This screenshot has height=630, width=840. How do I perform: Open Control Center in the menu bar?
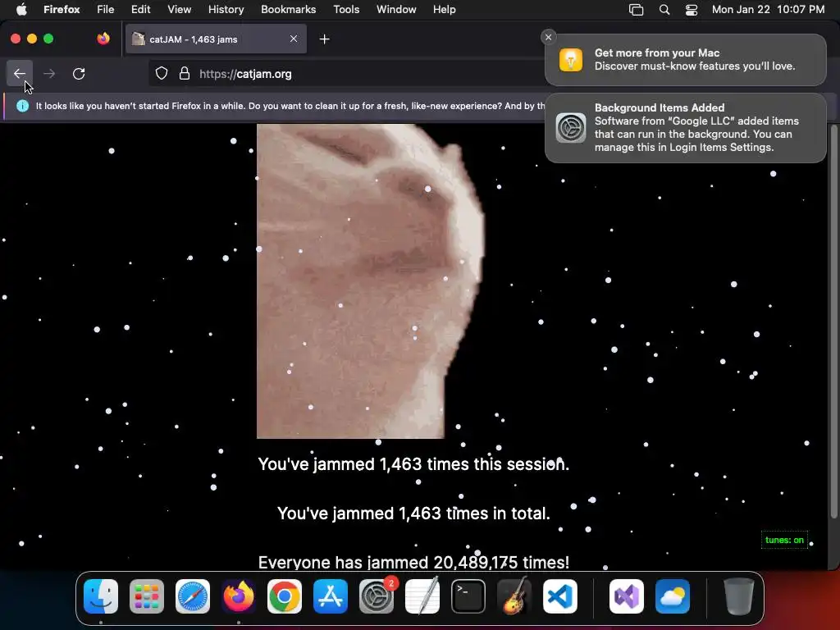coord(692,9)
